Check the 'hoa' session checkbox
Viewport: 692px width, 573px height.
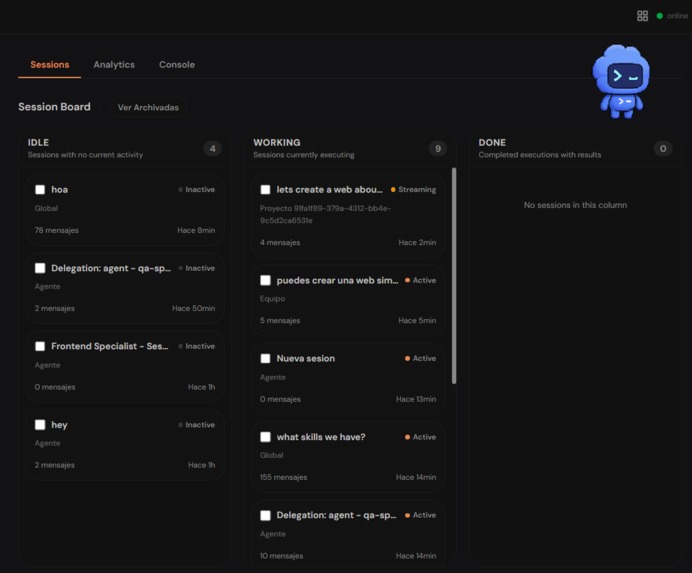40,189
